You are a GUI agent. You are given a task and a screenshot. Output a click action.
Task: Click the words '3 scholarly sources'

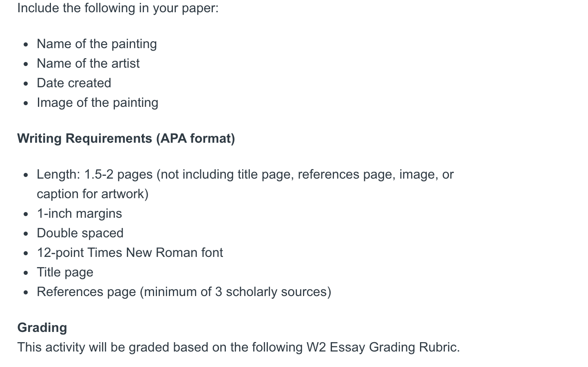point(271,292)
